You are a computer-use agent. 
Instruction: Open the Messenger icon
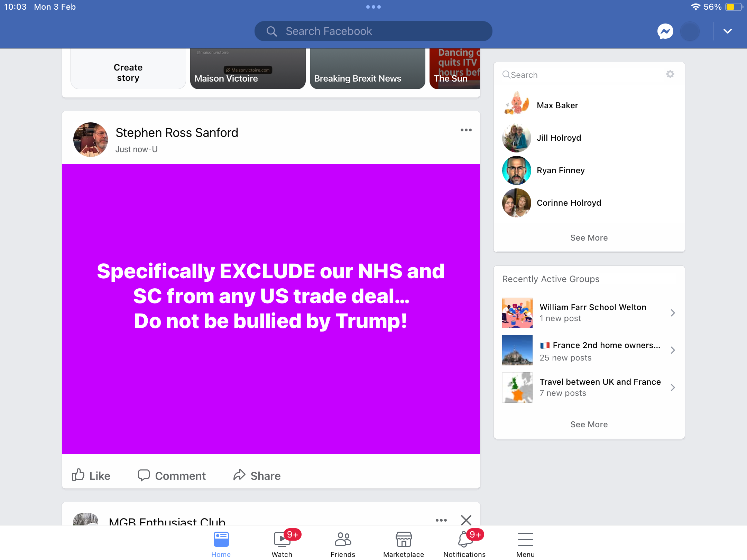point(665,31)
